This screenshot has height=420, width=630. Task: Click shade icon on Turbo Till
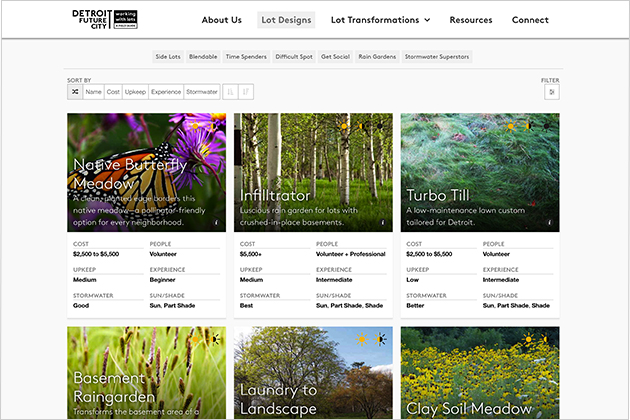click(x=546, y=126)
